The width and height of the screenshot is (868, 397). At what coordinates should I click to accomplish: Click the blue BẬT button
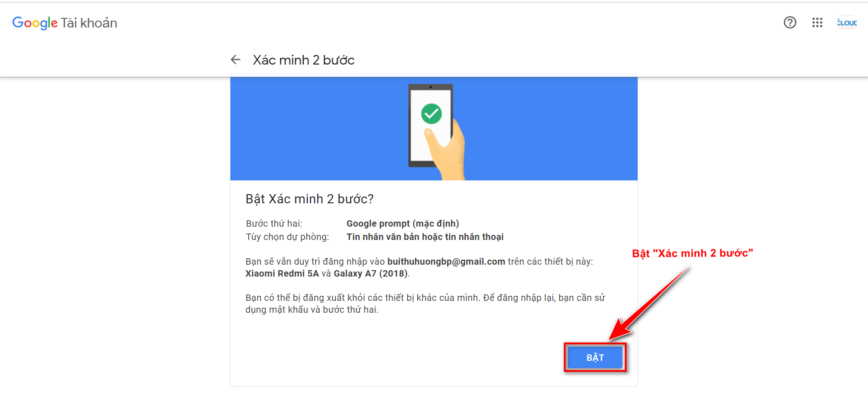(595, 358)
